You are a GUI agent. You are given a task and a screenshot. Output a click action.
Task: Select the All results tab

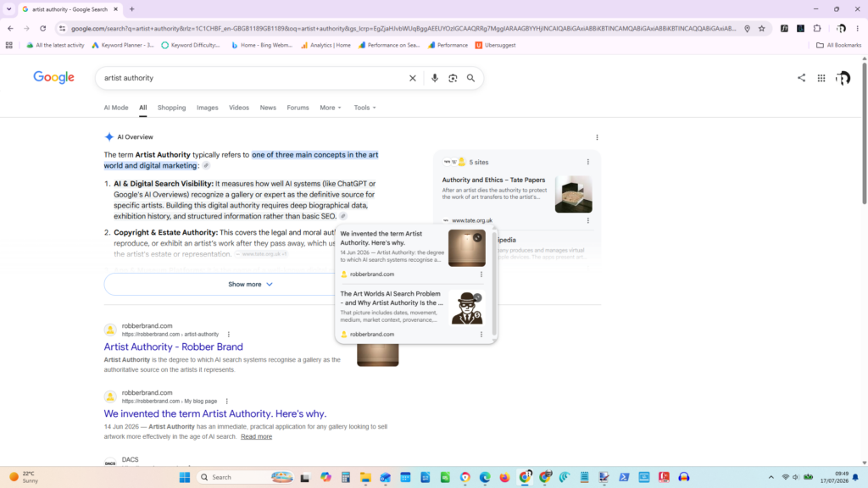coord(142,108)
